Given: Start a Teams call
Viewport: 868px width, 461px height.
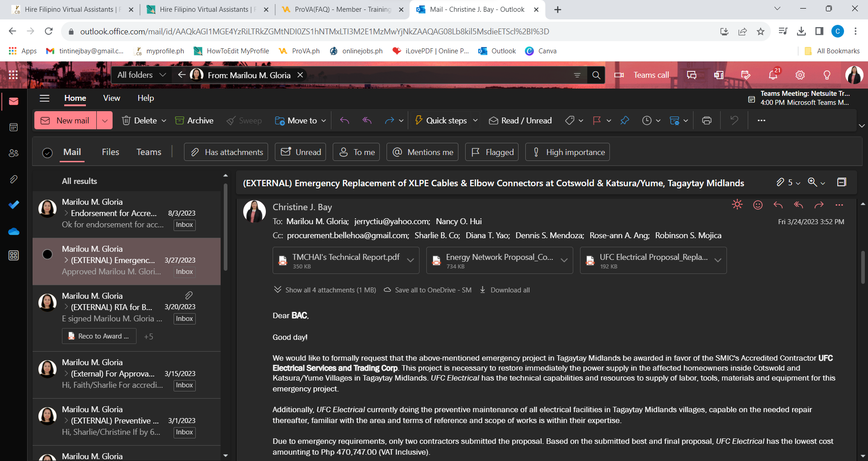Looking at the screenshot, I should tap(642, 75).
